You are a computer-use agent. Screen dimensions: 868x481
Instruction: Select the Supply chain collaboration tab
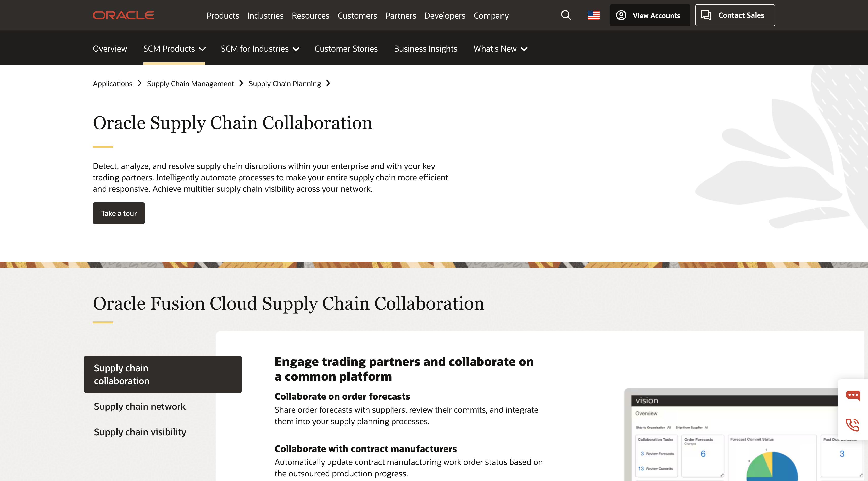coord(163,374)
